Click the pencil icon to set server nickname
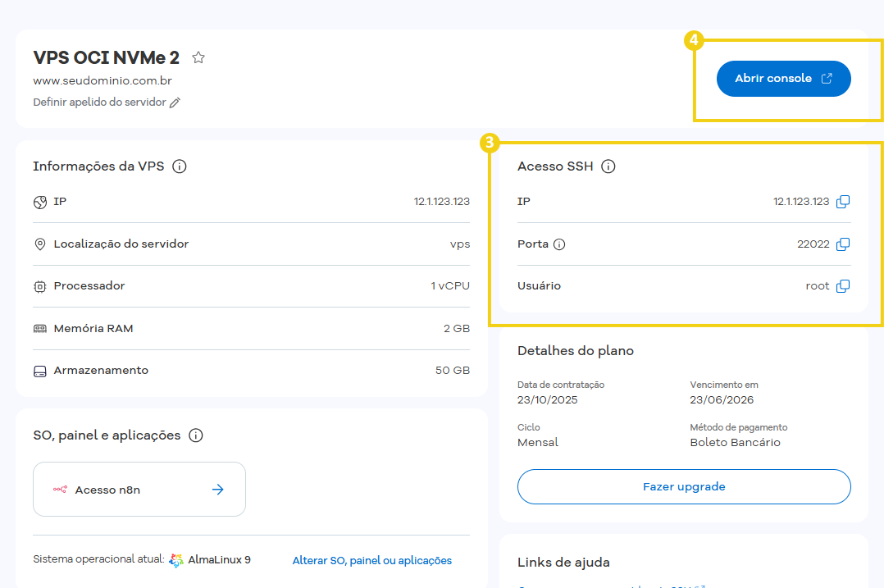 [x=175, y=103]
